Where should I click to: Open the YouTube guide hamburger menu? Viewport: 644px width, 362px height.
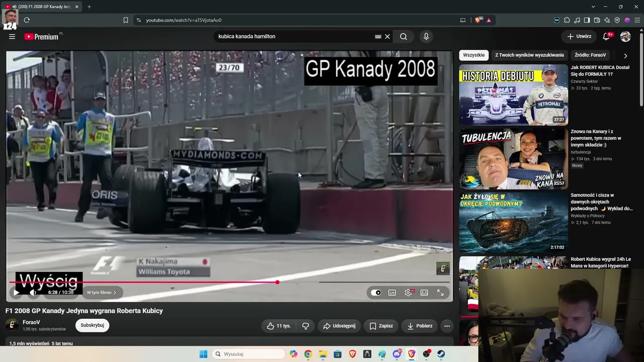[12, 36]
